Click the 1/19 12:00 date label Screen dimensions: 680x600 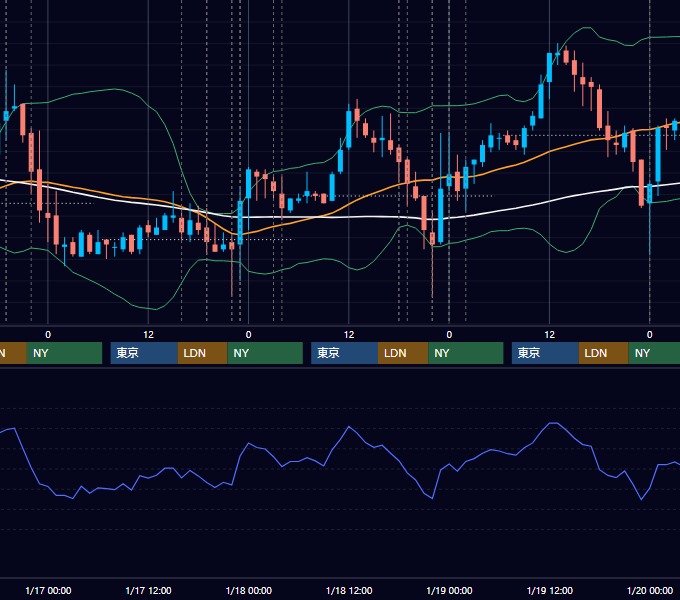pyautogui.click(x=549, y=590)
